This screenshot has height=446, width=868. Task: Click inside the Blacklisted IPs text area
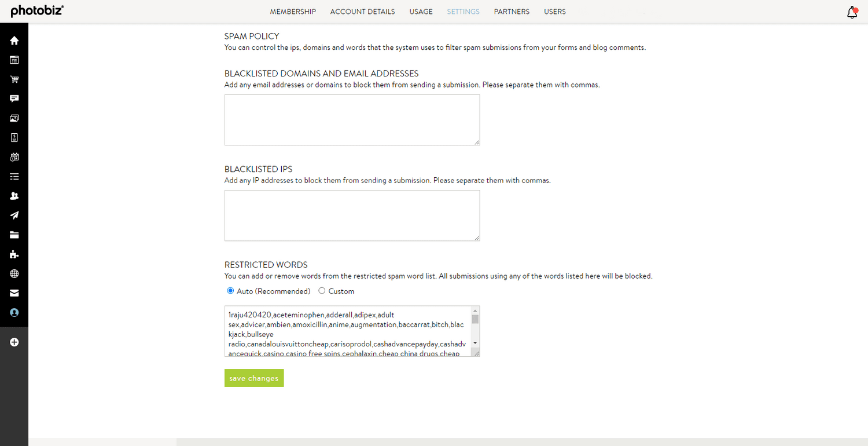pos(352,215)
